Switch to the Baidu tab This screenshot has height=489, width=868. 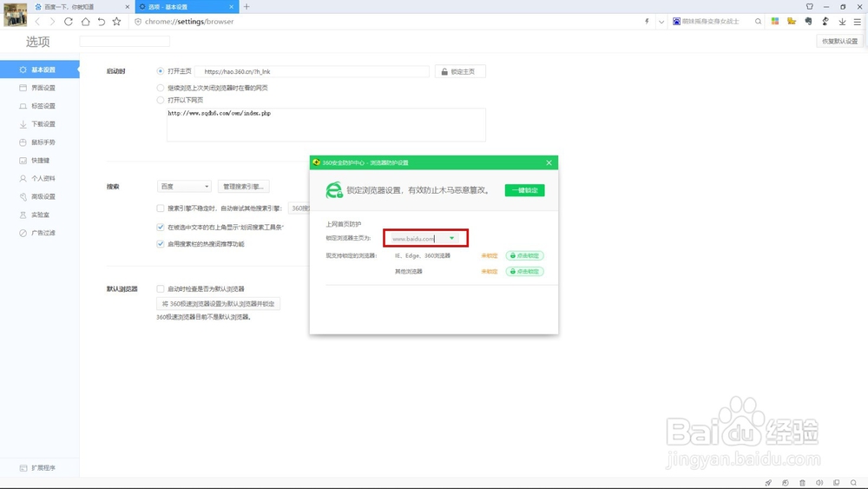click(x=80, y=7)
